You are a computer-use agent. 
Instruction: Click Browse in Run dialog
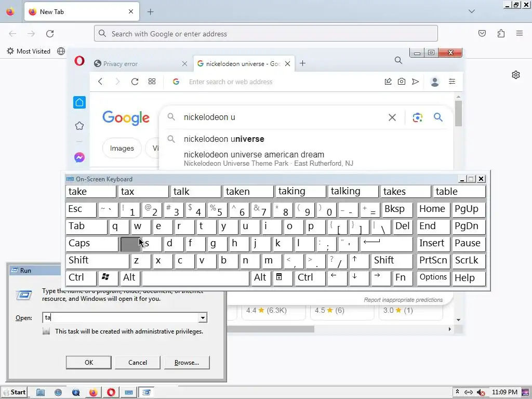click(187, 362)
